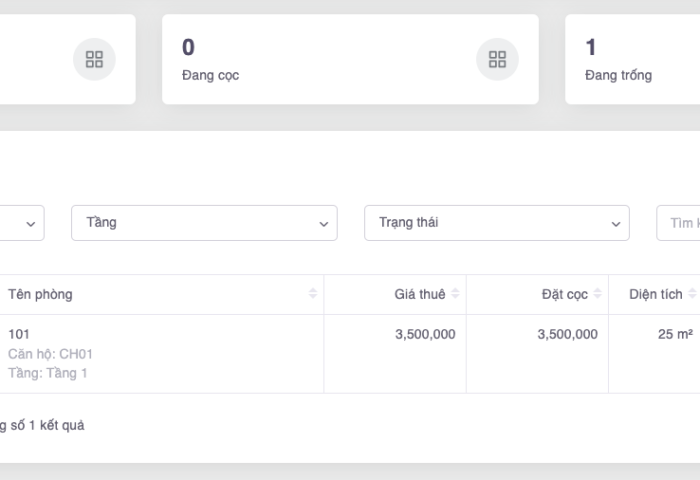
Task: Click the 25 m² area cell
Action: coord(675,334)
